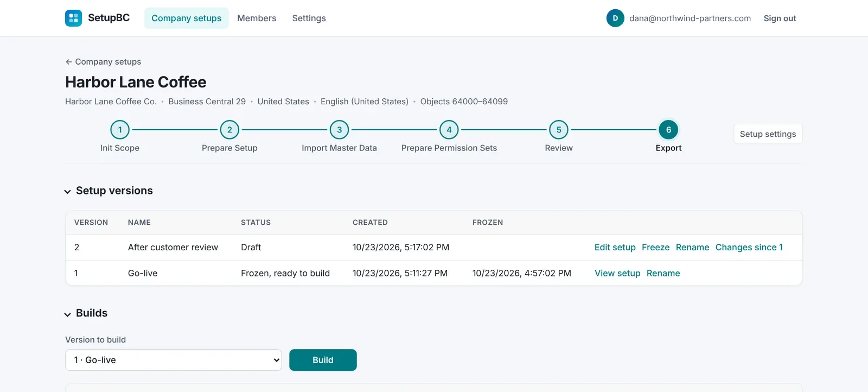This screenshot has height=392, width=868.
Task: Click the VERSION column header
Action: (x=91, y=223)
